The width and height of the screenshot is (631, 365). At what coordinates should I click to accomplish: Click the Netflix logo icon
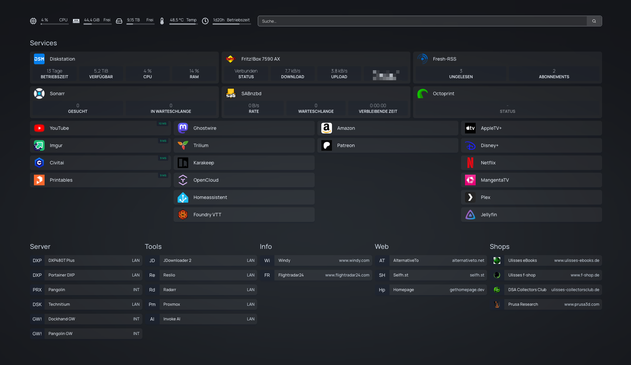470,163
